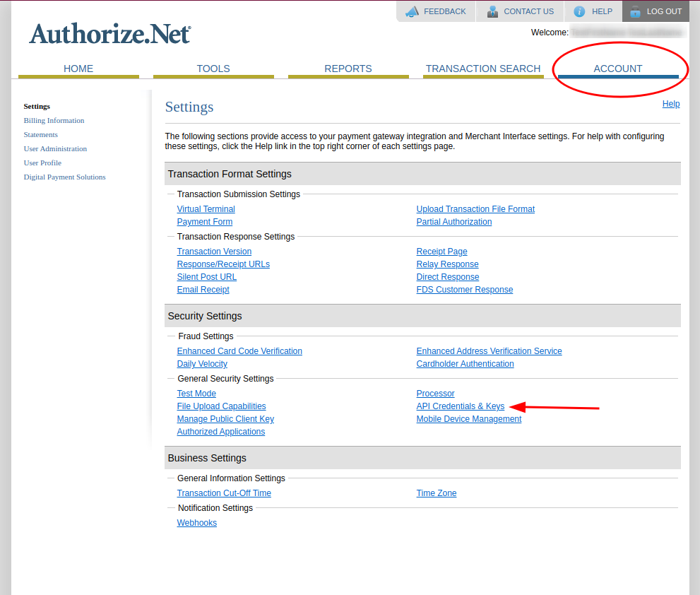Open the Test Mode link
Viewport: 700px width, 595px height.
[196, 394]
